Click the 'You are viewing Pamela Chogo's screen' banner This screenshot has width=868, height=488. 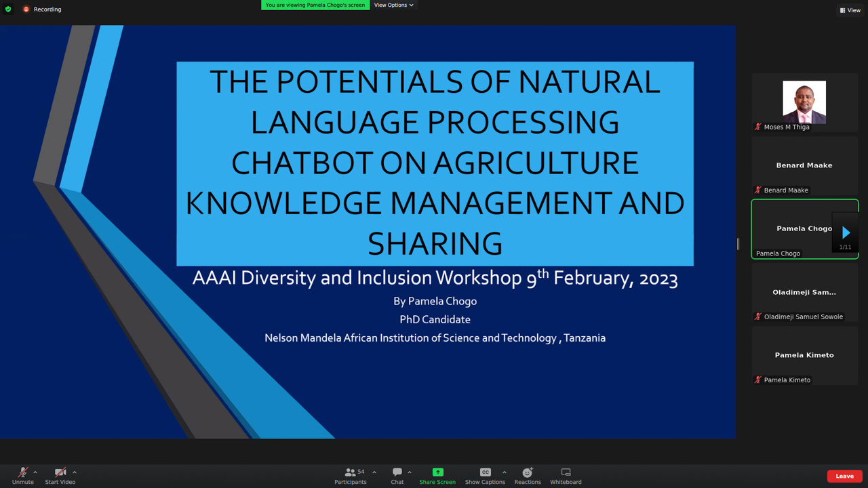pos(315,5)
